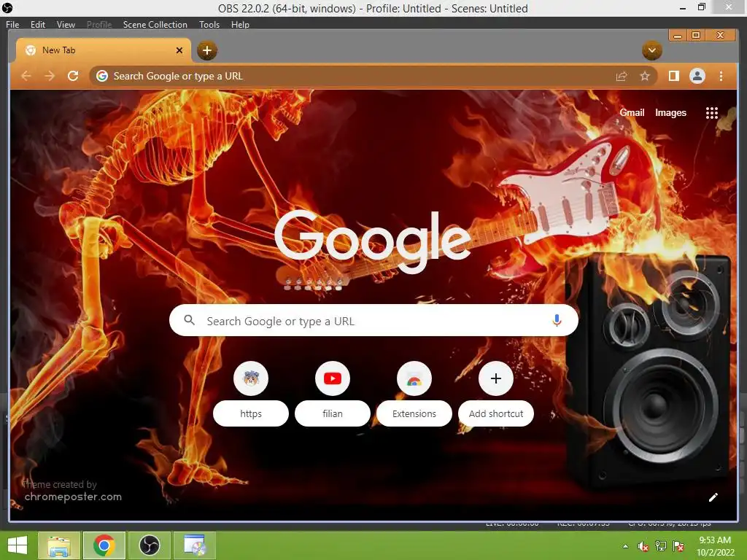Click the share page icon

tap(622, 76)
